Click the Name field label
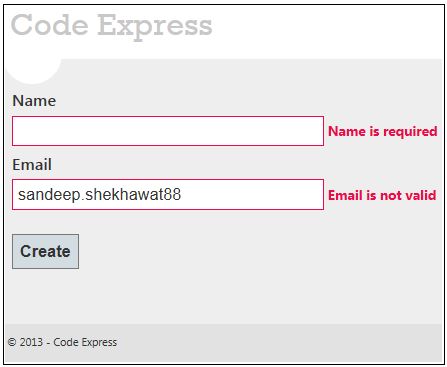Viewport: 447px width, 367px height. (34, 101)
